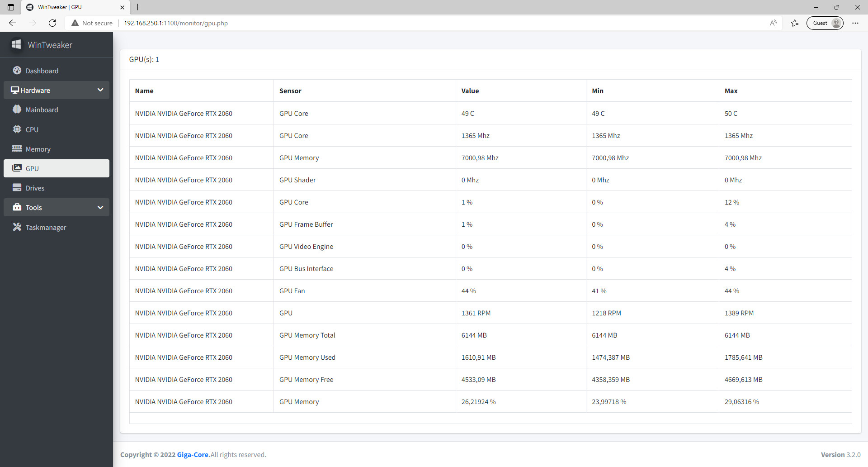Collapse the Hardware menu chevron

[100, 90]
